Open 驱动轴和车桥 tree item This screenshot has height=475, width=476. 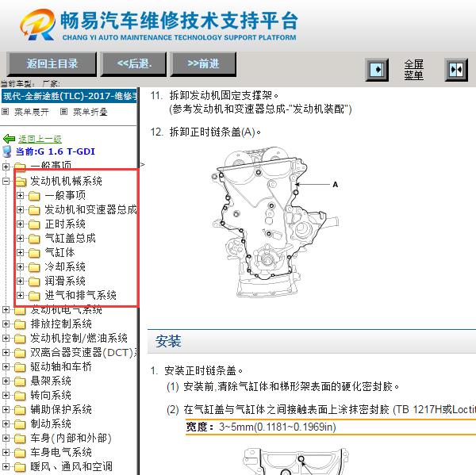(61, 366)
